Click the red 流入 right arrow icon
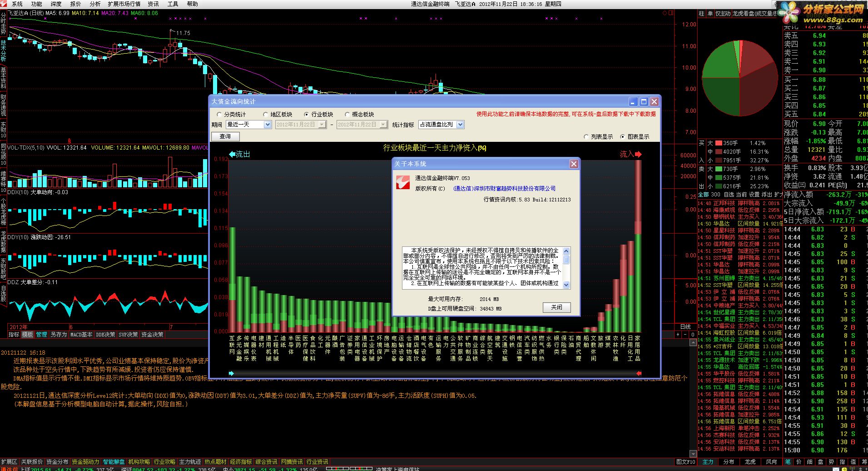Screen dimensions: 868x471 638,154
